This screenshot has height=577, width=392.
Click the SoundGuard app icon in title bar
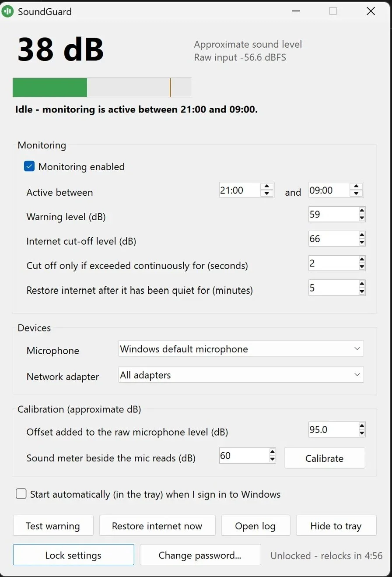click(7, 11)
